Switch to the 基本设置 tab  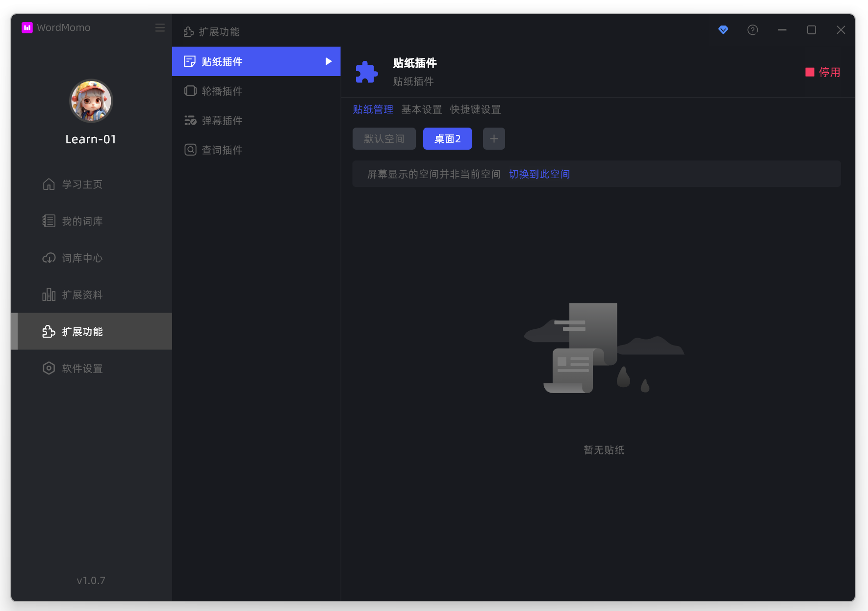[421, 109]
